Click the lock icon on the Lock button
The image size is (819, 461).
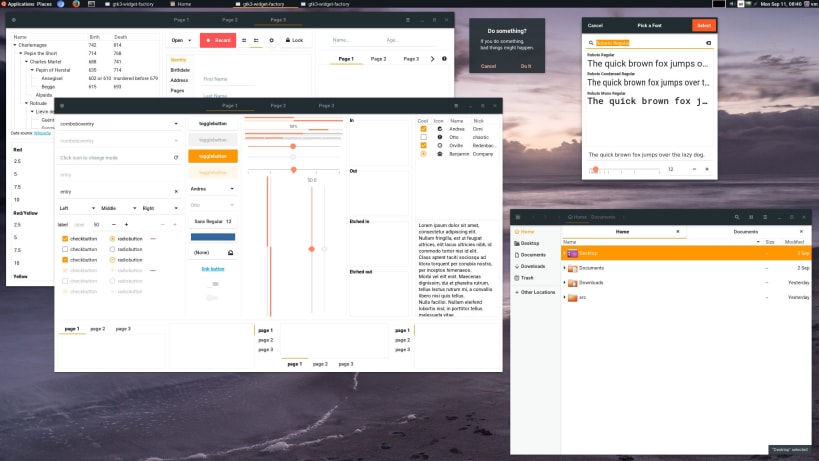click(288, 40)
